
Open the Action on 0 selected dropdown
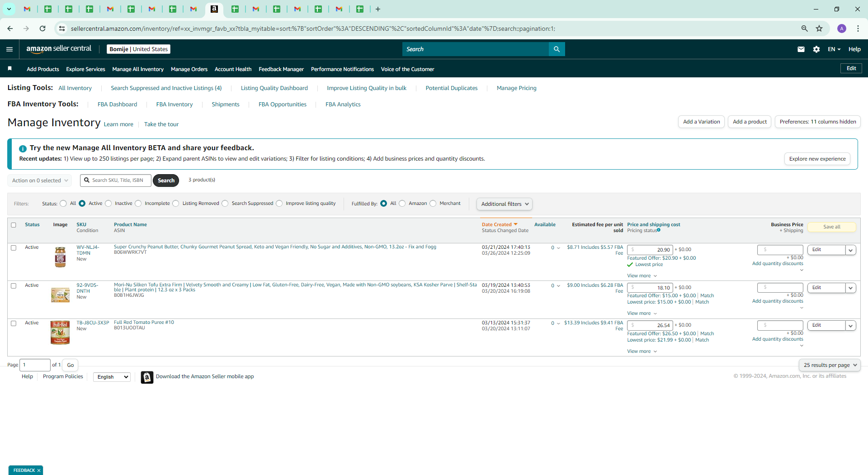point(40,180)
